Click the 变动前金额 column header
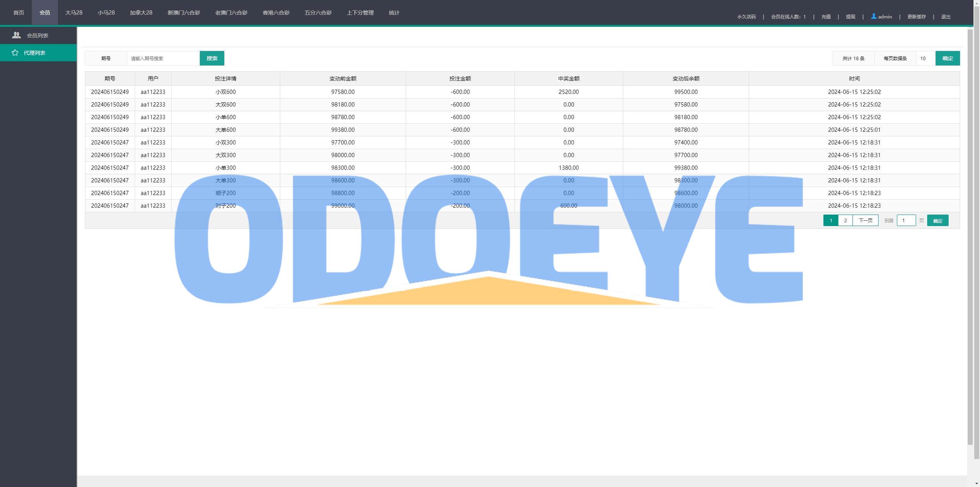980x487 pixels. tap(343, 79)
